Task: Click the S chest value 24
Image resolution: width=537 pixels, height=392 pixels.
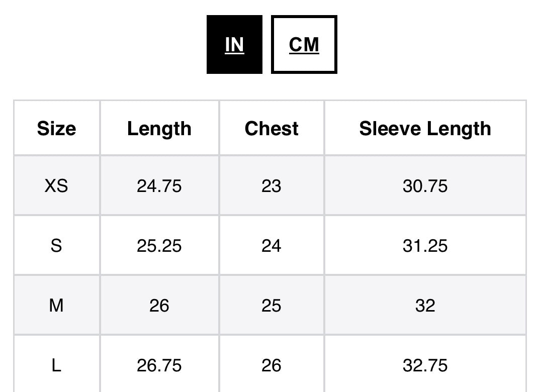Action: 272,246
